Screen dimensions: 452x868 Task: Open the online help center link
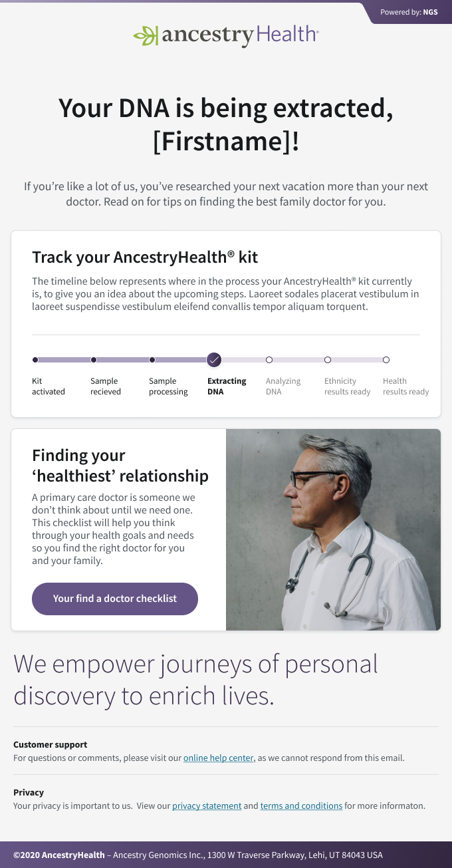click(x=219, y=758)
